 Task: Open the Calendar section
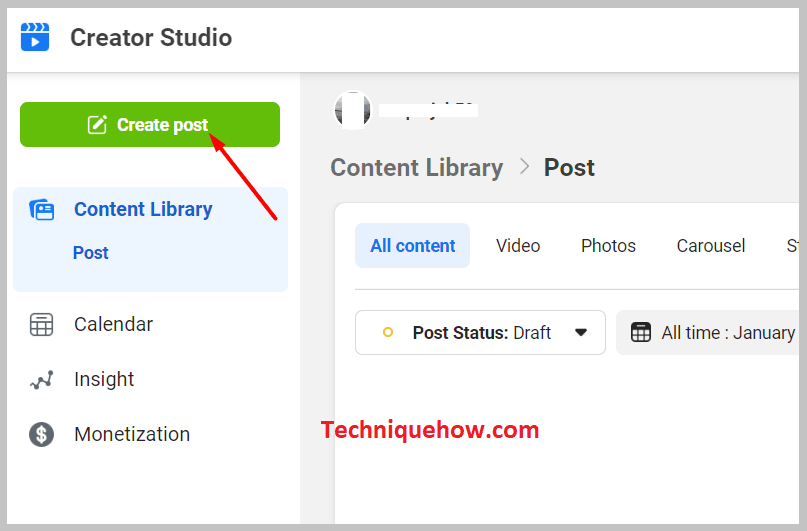coord(113,324)
